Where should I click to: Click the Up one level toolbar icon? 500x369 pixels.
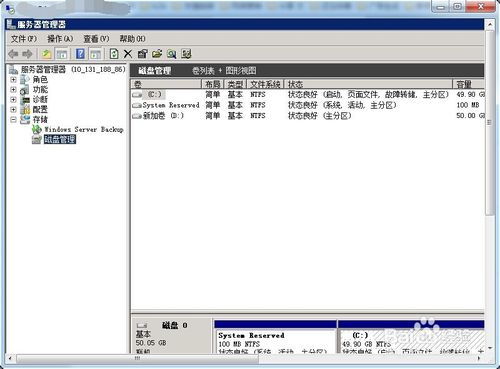[x=47, y=54]
